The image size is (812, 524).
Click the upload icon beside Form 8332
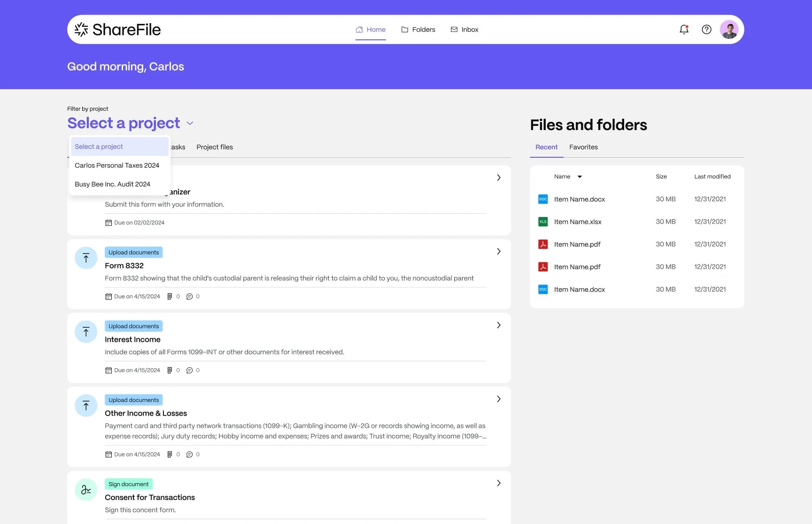(86, 258)
